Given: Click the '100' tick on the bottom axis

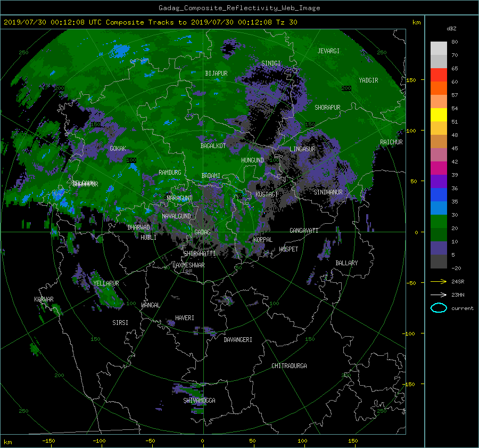Looking at the screenshot, I should click(302, 441).
